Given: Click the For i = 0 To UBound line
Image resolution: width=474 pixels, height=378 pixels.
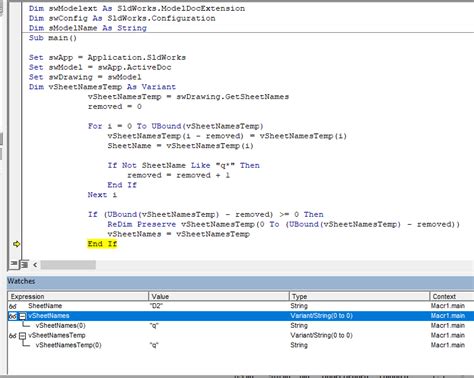Looking at the screenshot, I should 176,126.
